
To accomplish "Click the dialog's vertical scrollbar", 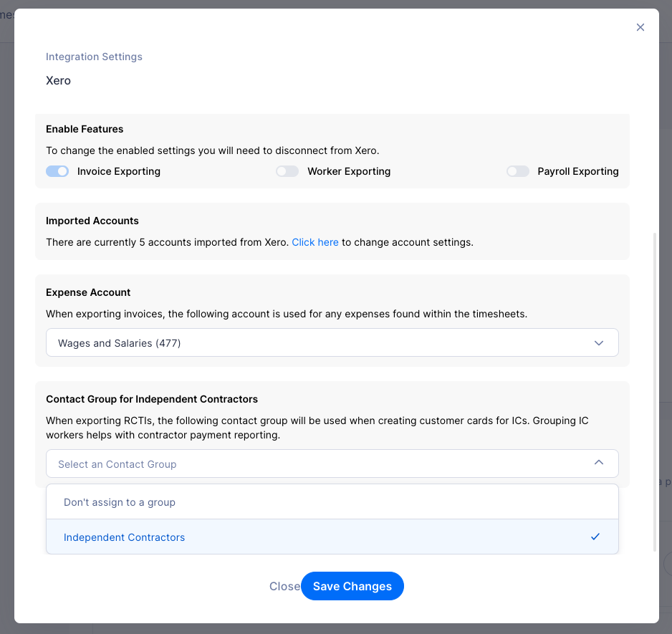I will tap(654, 393).
